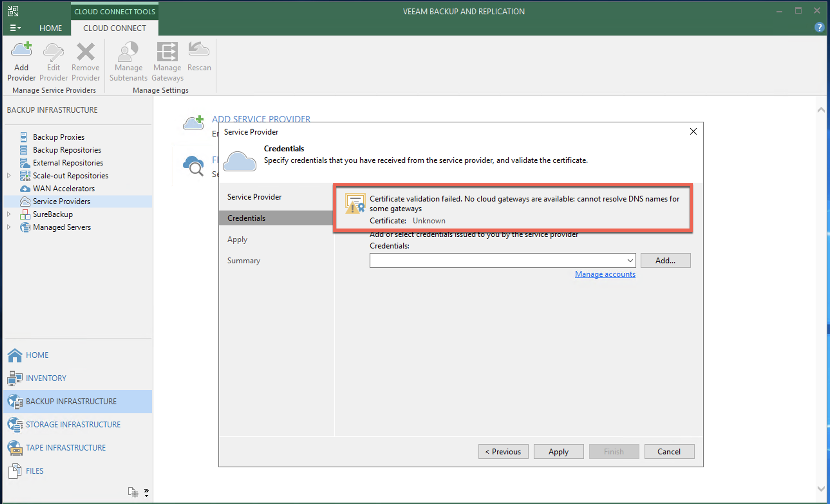The width and height of the screenshot is (830, 504).
Task: Expand the Managed Servers node
Action: click(x=9, y=227)
